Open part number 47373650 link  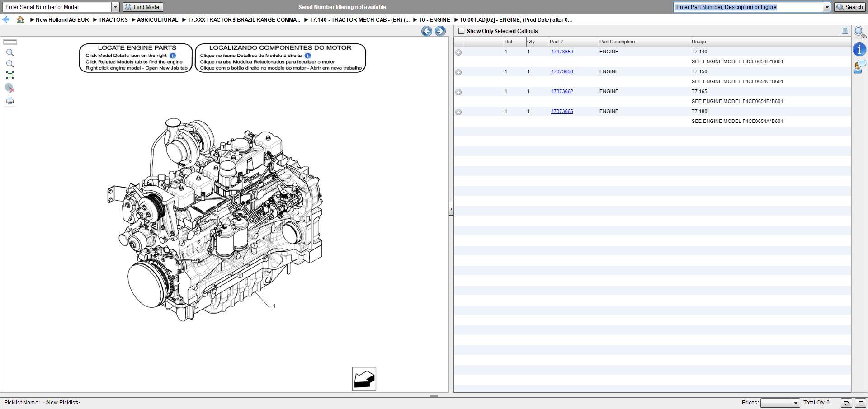click(x=562, y=52)
